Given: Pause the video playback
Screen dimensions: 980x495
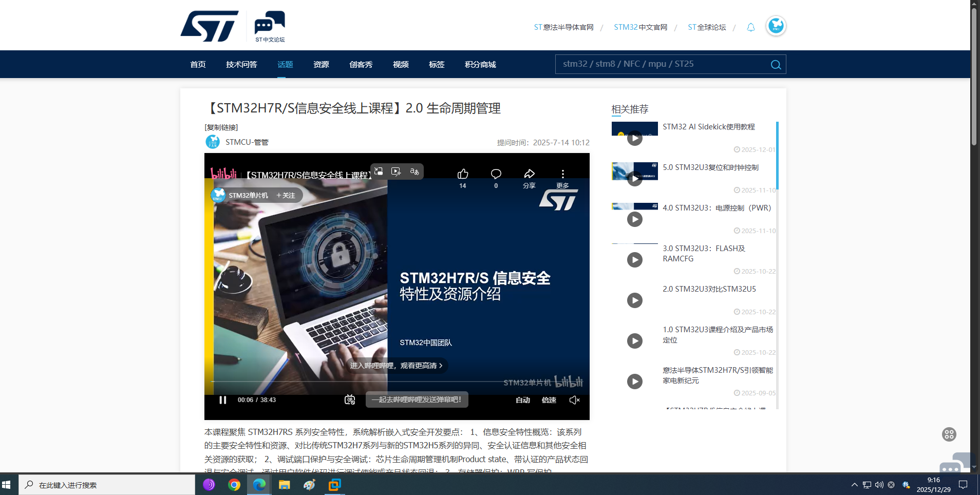Looking at the screenshot, I should 223,400.
